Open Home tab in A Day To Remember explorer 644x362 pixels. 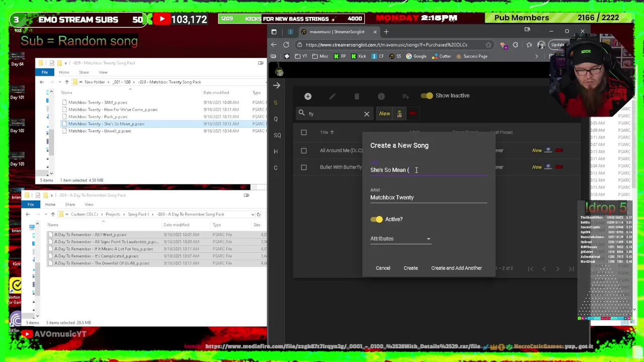50,205
